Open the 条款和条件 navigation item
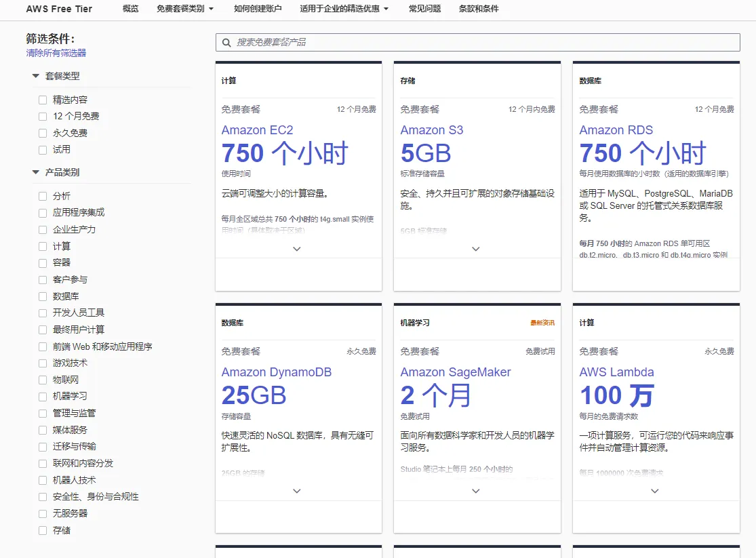 point(479,9)
